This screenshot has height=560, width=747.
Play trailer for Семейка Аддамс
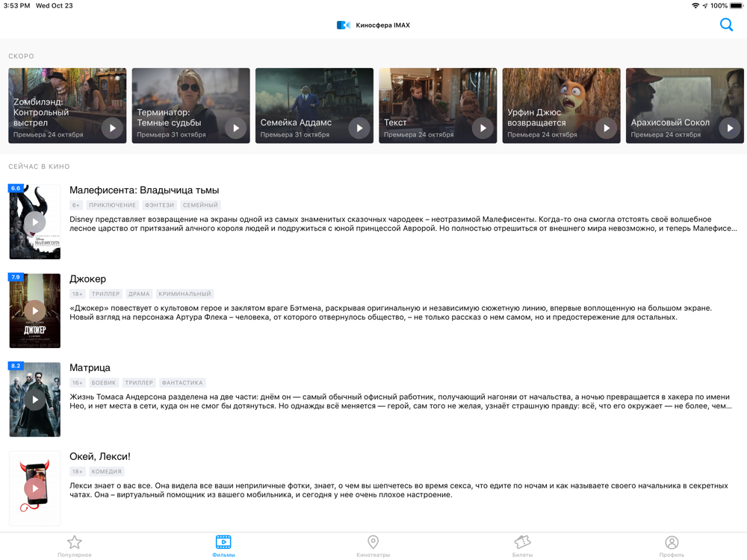click(x=359, y=128)
